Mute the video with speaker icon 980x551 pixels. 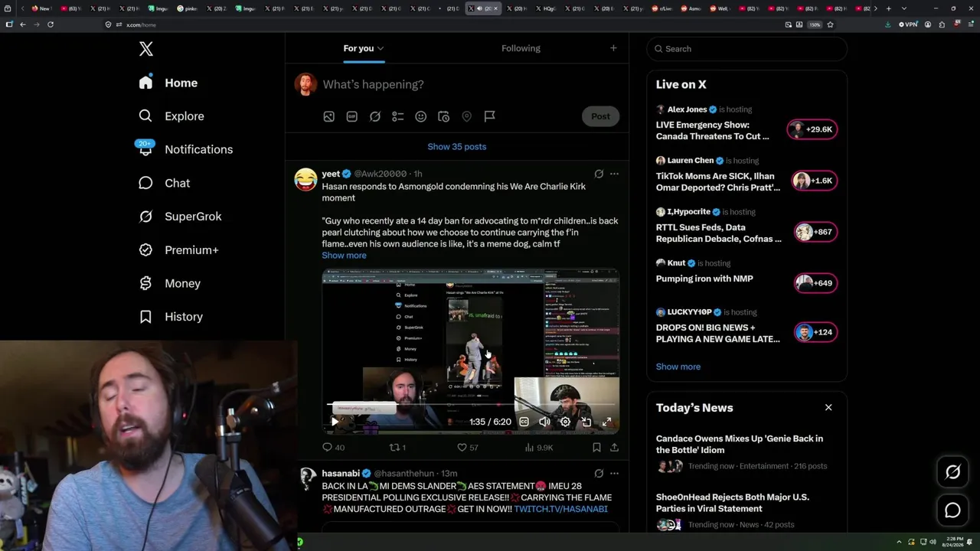[544, 422]
